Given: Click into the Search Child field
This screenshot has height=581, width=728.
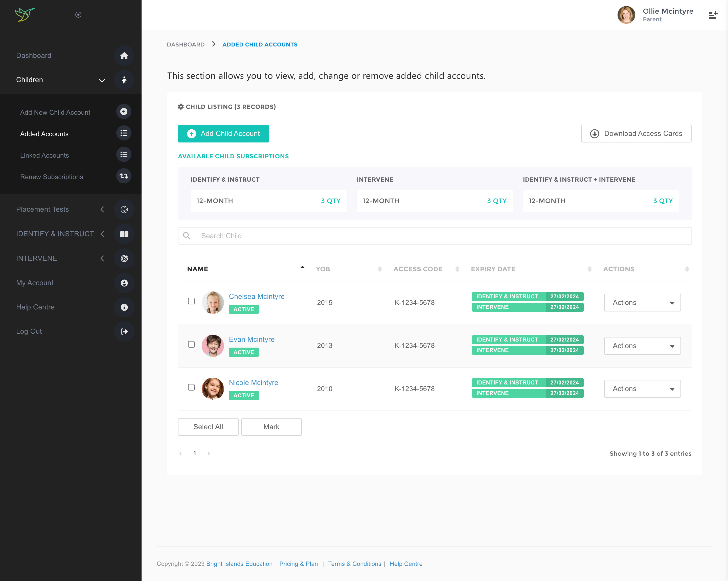Looking at the screenshot, I should [x=442, y=236].
